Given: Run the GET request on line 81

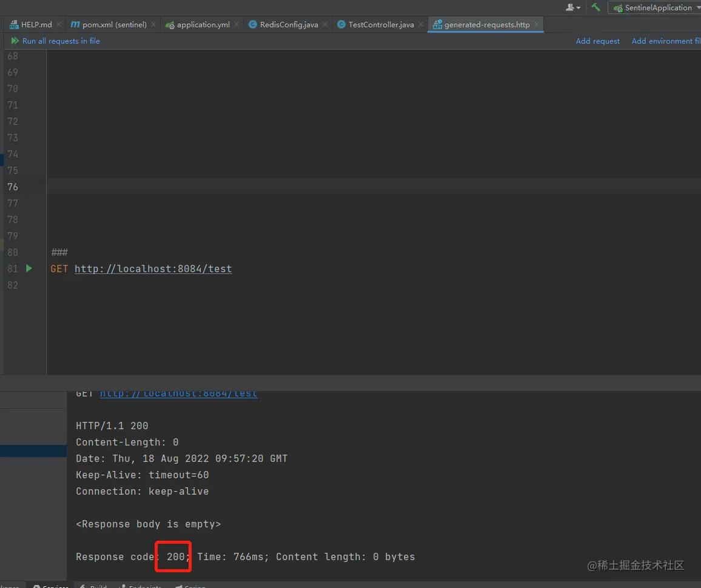Looking at the screenshot, I should (x=29, y=269).
